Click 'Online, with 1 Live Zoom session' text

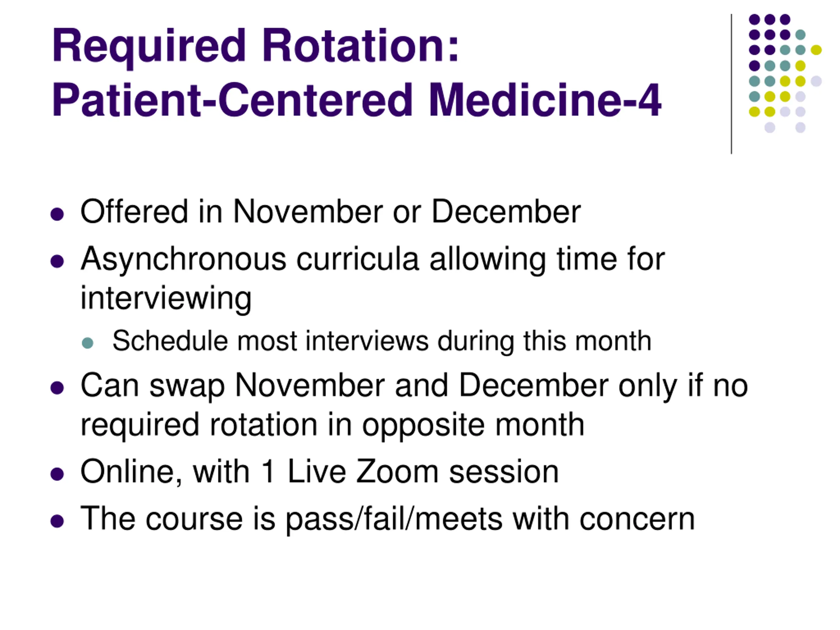(319, 472)
